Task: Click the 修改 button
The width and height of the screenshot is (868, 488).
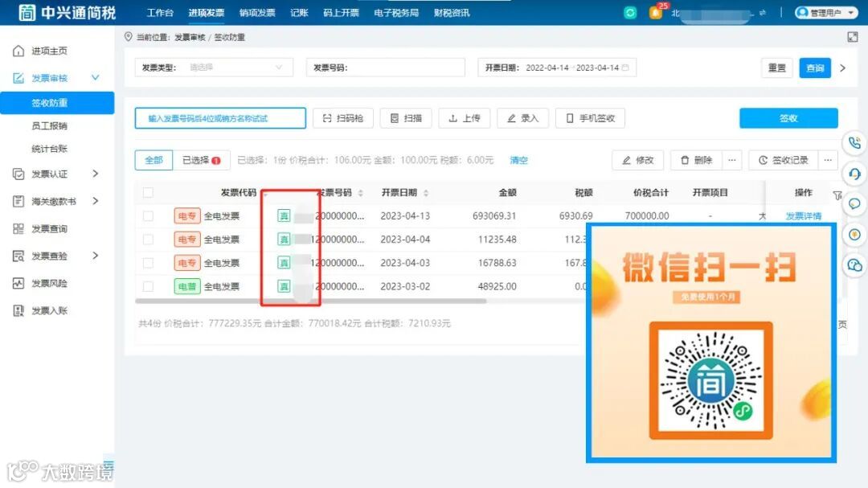Action: [x=637, y=160]
